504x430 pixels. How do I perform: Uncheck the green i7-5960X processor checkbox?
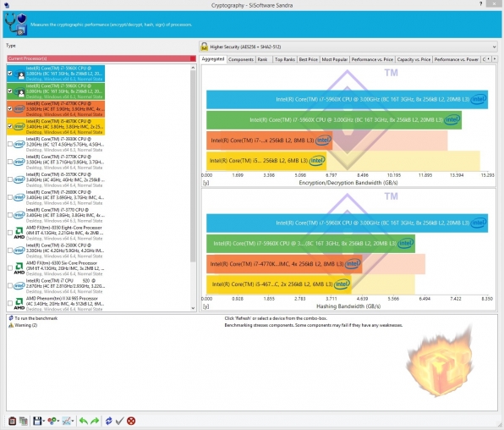10,91
